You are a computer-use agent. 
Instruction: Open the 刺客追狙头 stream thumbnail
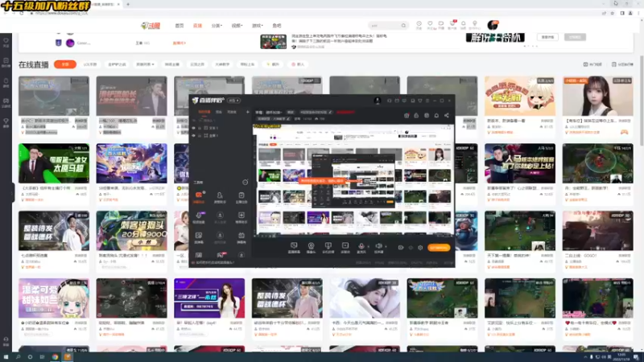click(x=131, y=231)
